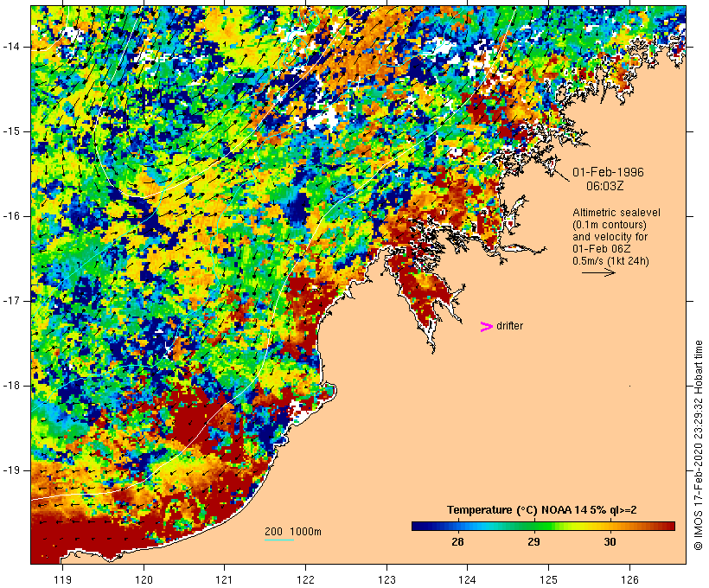
Task: Click longitude label 125
Action: (548, 579)
